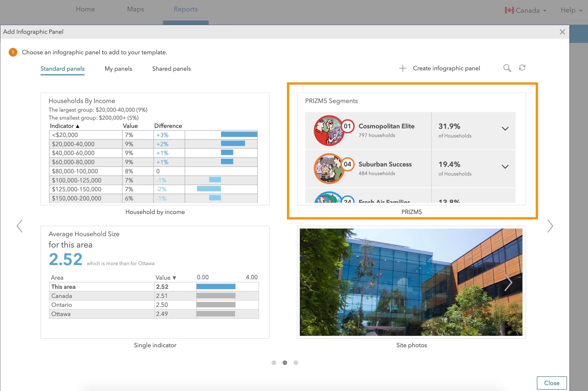Click the plus icon to create infographic panel
Image resolution: width=588 pixels, height=391 pixels.
click(x=402, y=68)
